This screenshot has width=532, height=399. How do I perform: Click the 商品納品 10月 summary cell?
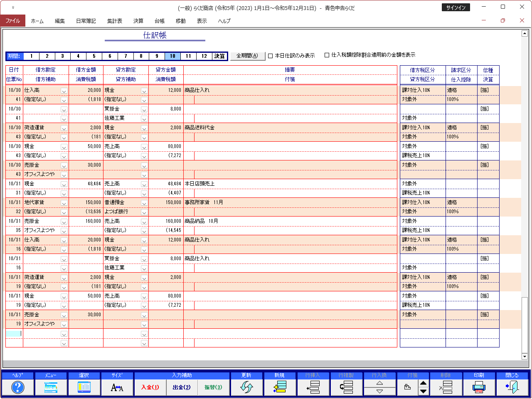(x=290, y=221)
